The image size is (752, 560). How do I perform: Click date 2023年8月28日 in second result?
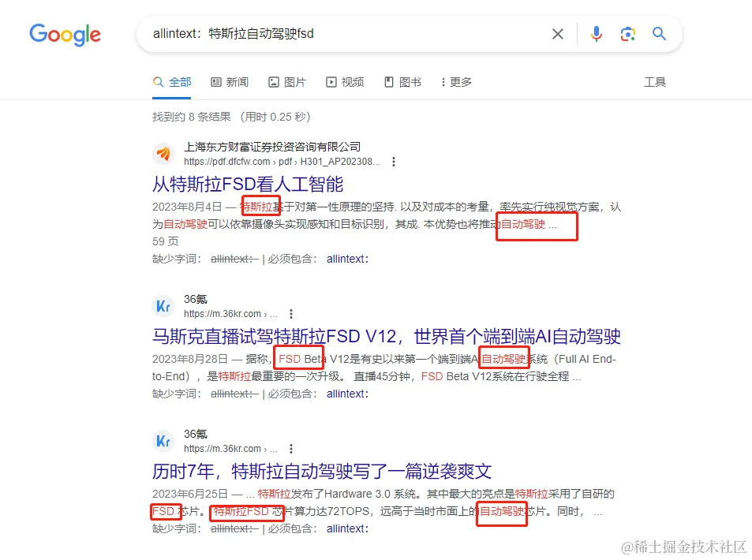pyautogui.click(x=190, y=359)
